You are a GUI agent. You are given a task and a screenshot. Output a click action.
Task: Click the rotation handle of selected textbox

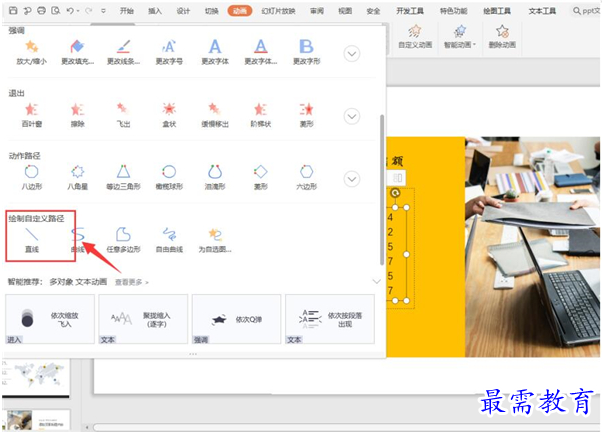point(395,193)
